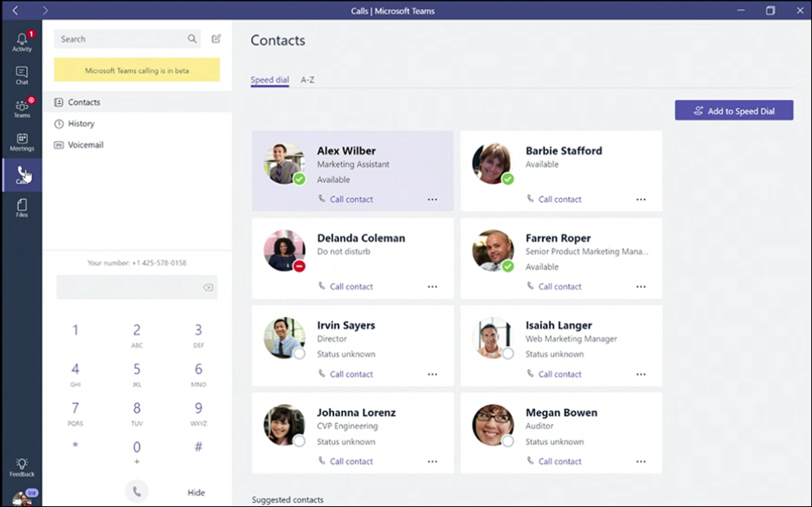Dial digit 8 TUV on keypad
Viewport: 812px width, 507px height.
point(136,413)
